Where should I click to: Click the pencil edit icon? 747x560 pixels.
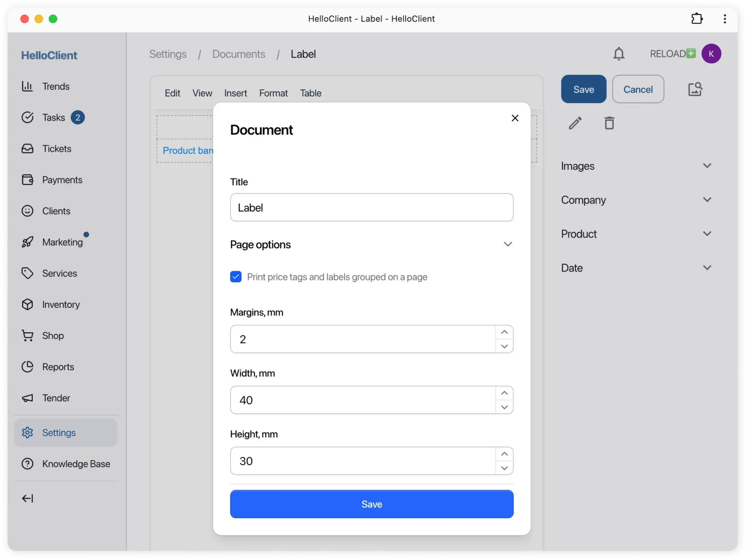tap(575, 123)
